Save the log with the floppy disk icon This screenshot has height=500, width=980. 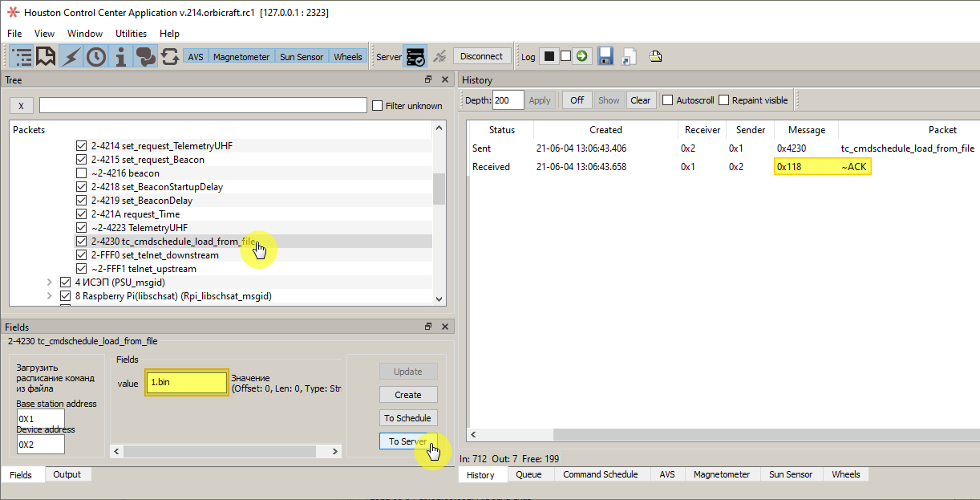(605, 56)
